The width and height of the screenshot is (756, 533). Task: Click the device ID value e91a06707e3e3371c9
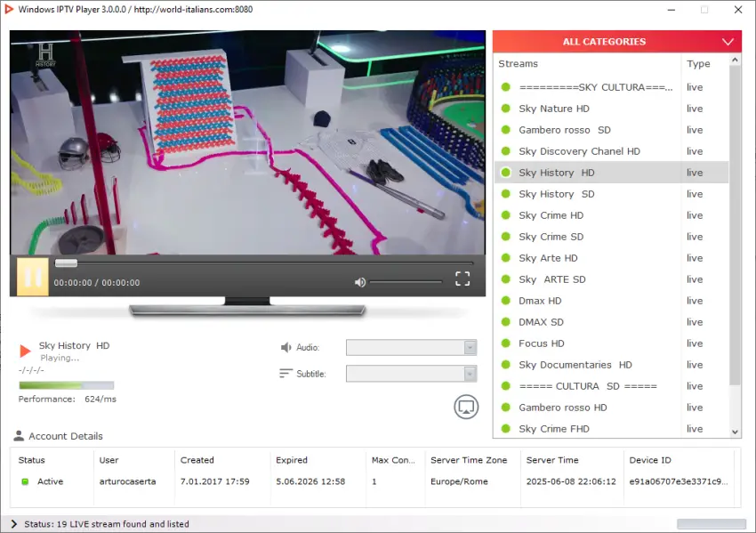pos(679,481)
